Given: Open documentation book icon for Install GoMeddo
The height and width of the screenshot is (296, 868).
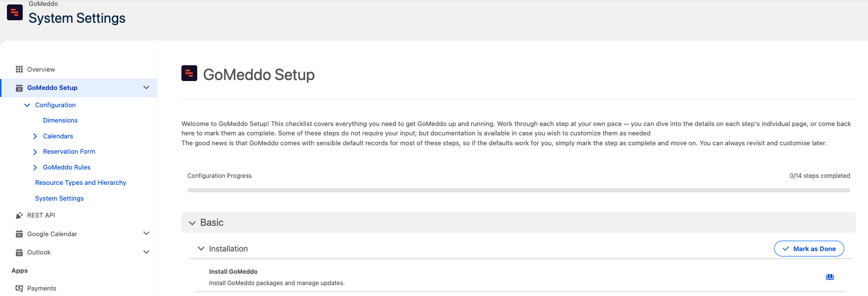Looking at the screenshot, I should (830, 277).
